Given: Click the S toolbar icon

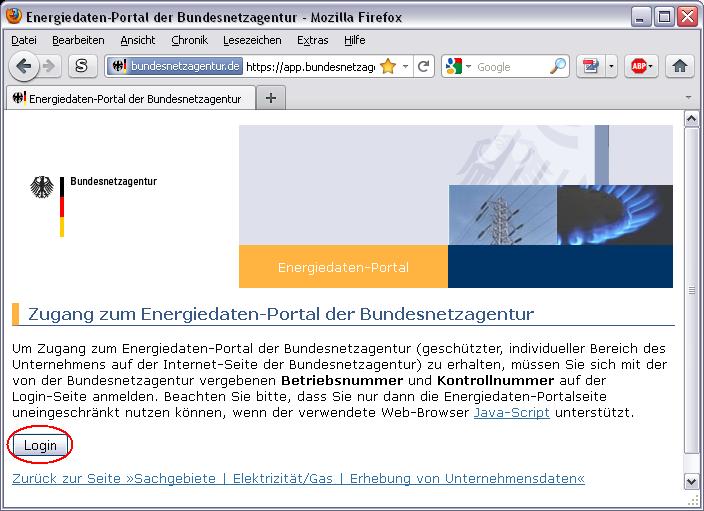Looking at the screenshot, I should [82, 66].
